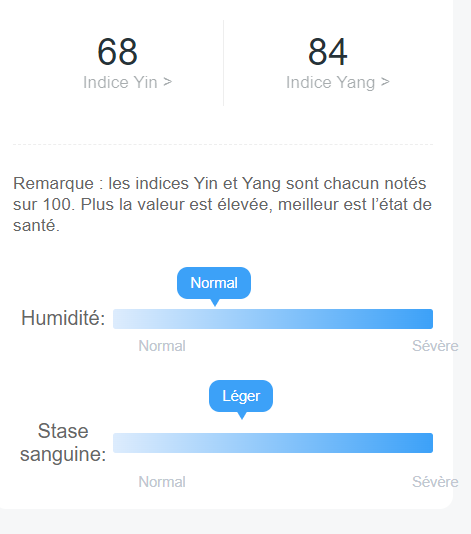The image size is (471, 534).
Task: Open the Indice Yang details link
Action: [x=337, y=82]
